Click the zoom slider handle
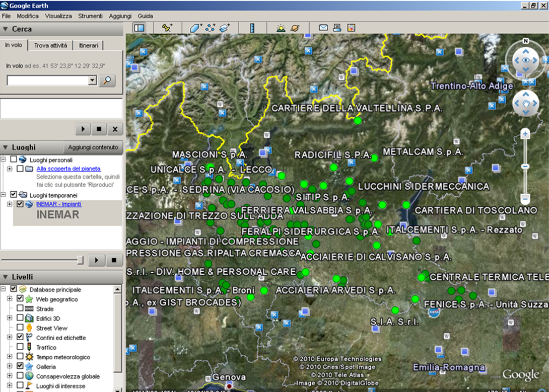The height and width of the screenshot is (392, 549). coord(525,167)
